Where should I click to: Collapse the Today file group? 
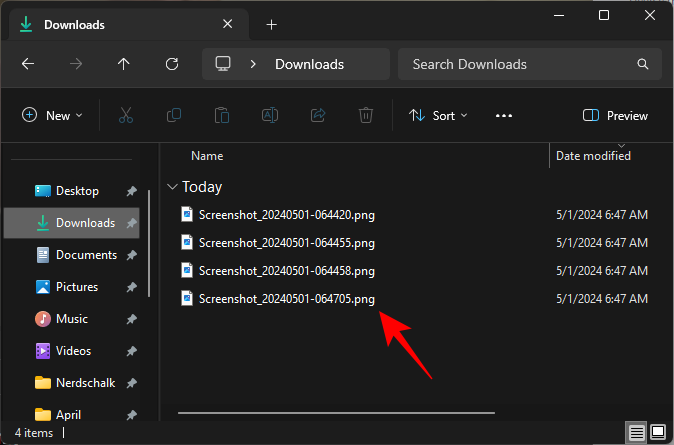point(174,187)
